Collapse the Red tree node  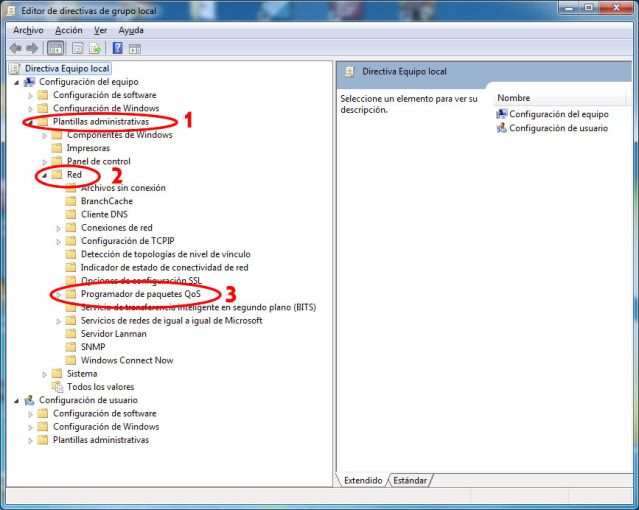point(44,175)
